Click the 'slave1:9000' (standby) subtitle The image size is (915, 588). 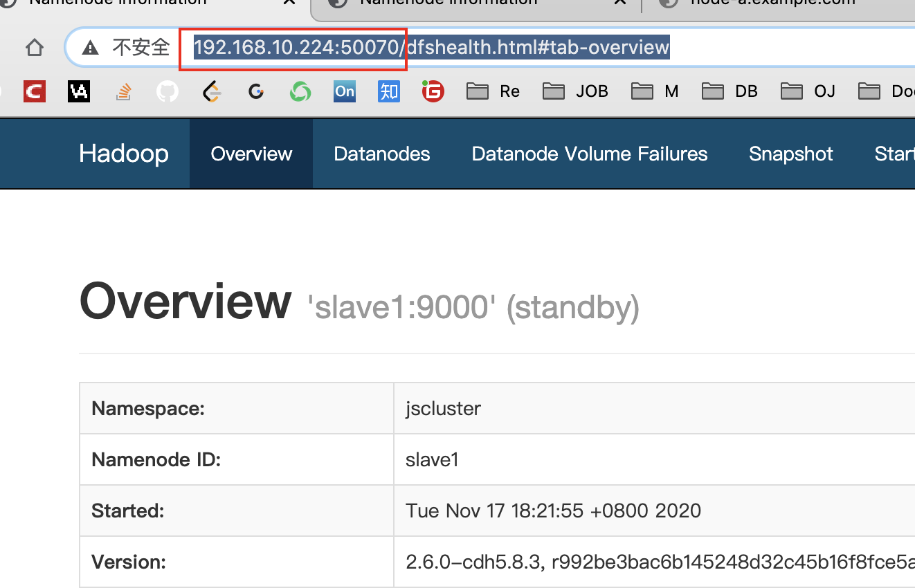(x=473, y=308)
